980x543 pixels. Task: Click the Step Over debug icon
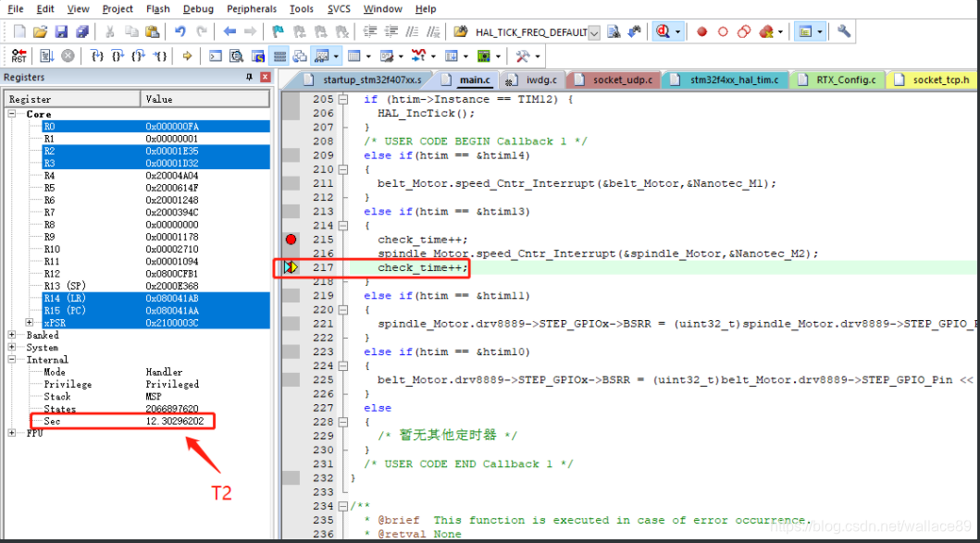click(x=116, y=56)
